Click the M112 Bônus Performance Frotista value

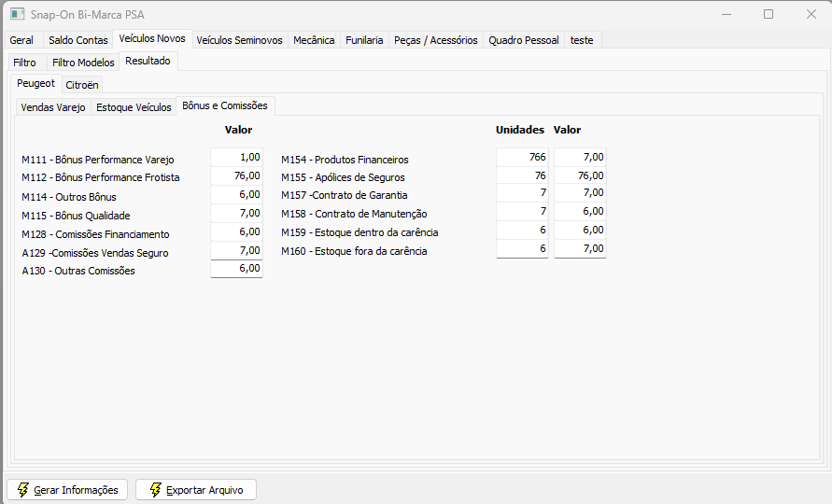pyautogui.click(x=236, y=176)
